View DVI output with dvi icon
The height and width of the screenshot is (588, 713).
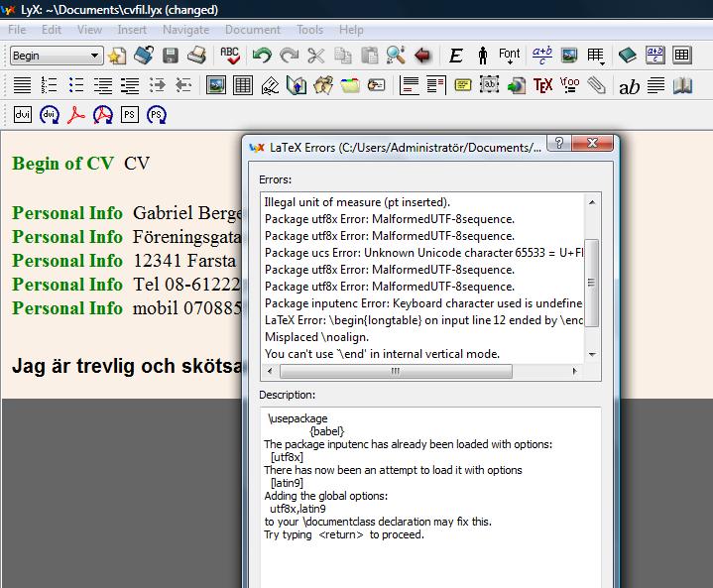click(22, 115)
